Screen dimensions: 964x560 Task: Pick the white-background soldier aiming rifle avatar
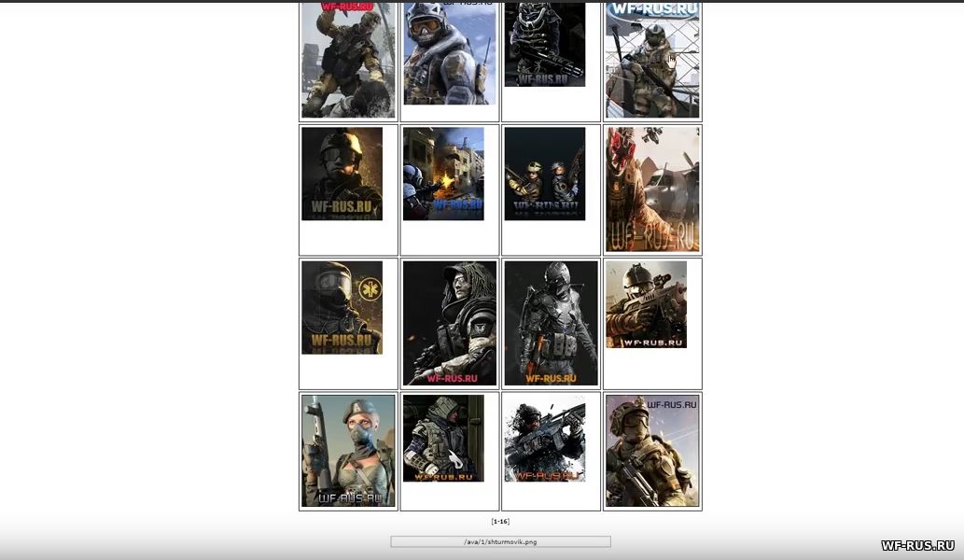(x=545, y=438)
